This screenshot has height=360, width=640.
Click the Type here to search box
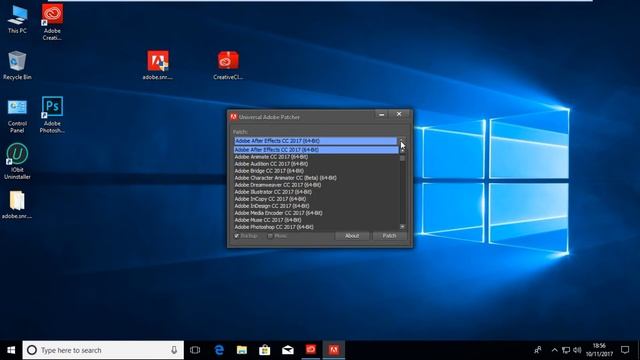[x=103, y=350]
